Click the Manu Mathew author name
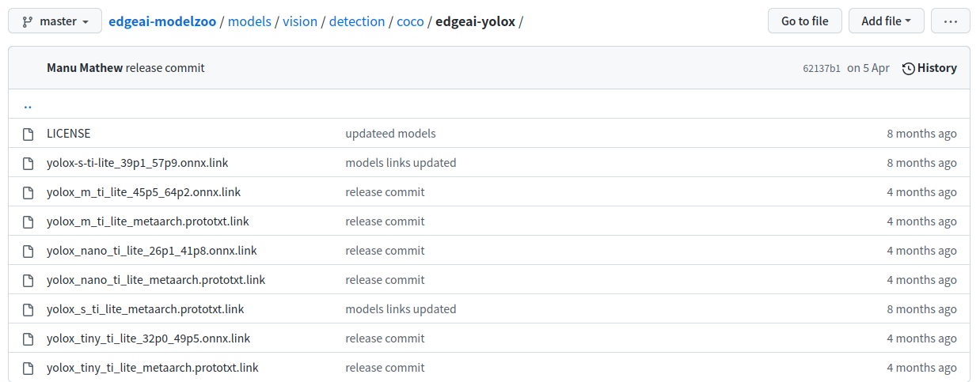The image size is (980, 382). point(85,68)
